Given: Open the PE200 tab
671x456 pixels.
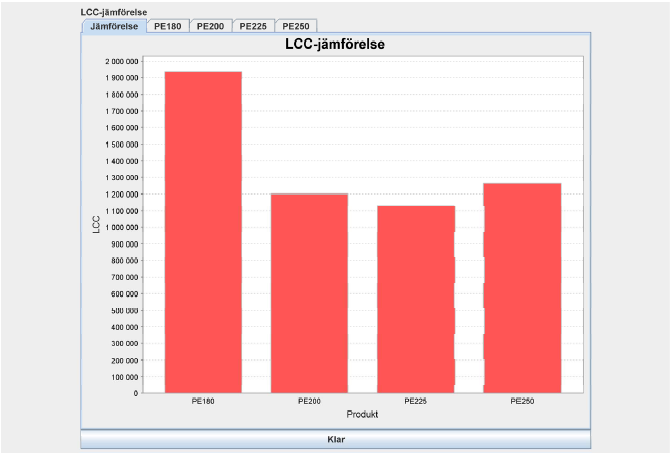Looking at the screenshot, I should pyautogui.click(x=211, y=26).
